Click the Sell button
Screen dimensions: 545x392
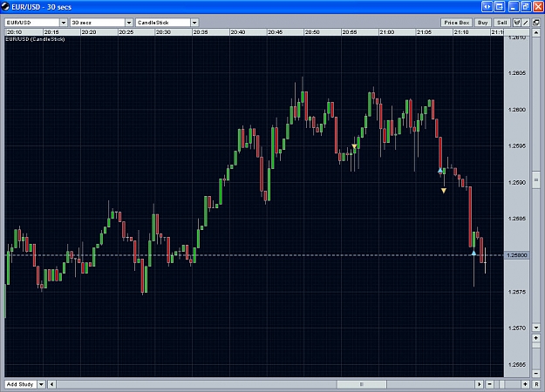tap(502, 23)
